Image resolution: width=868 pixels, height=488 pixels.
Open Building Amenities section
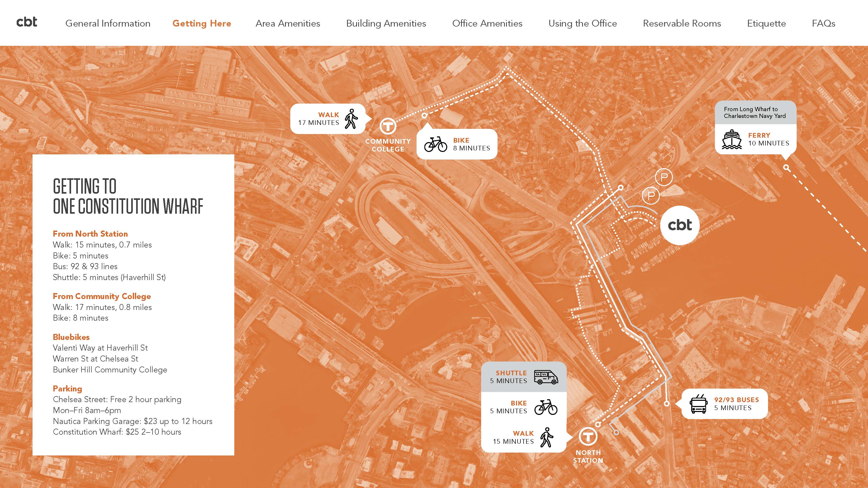click(386, 23)
